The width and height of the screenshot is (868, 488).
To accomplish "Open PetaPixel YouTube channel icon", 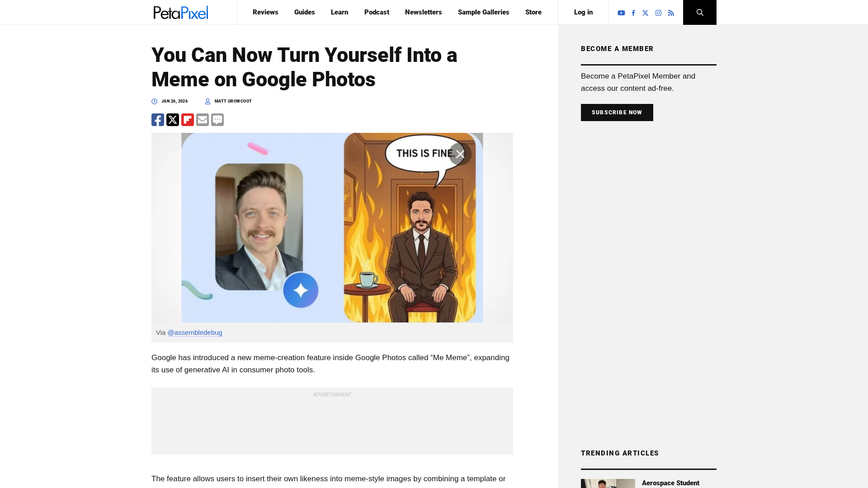I will click(621, 13).
